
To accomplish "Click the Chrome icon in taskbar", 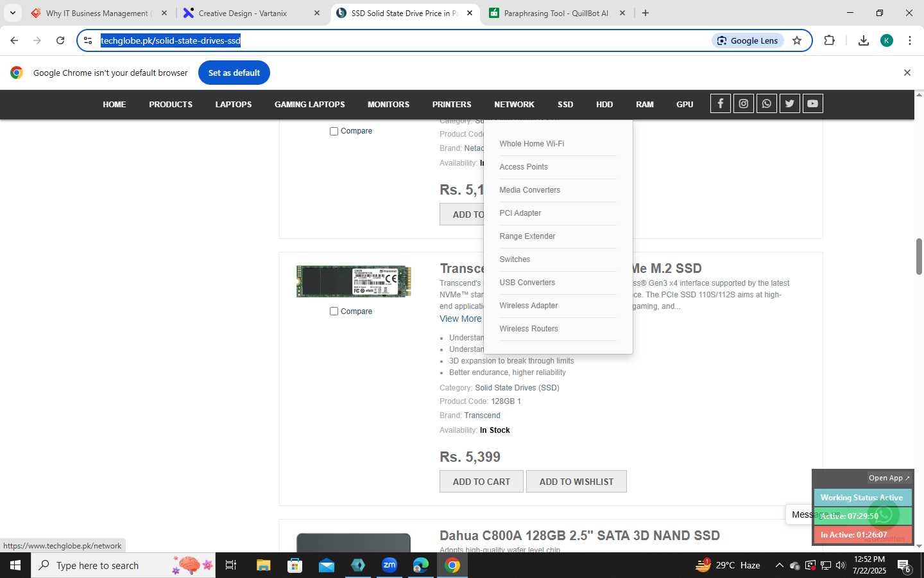I will click(452, 565).
